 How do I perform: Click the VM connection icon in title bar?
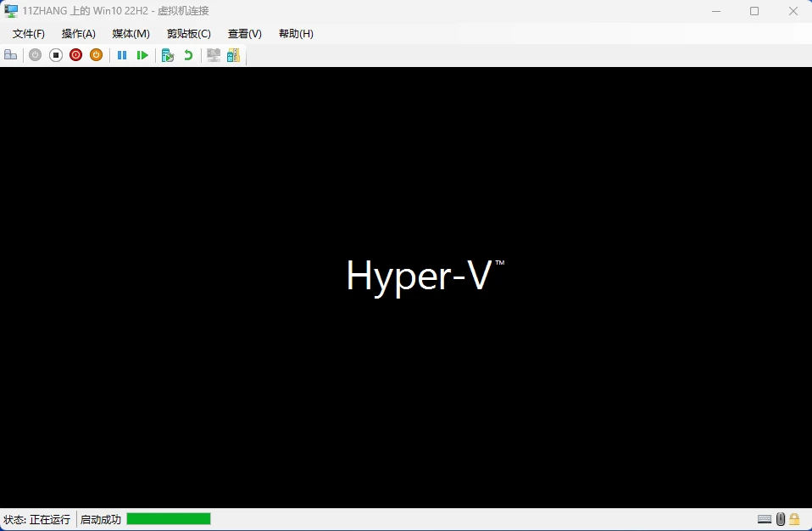(x=11, y=11)
